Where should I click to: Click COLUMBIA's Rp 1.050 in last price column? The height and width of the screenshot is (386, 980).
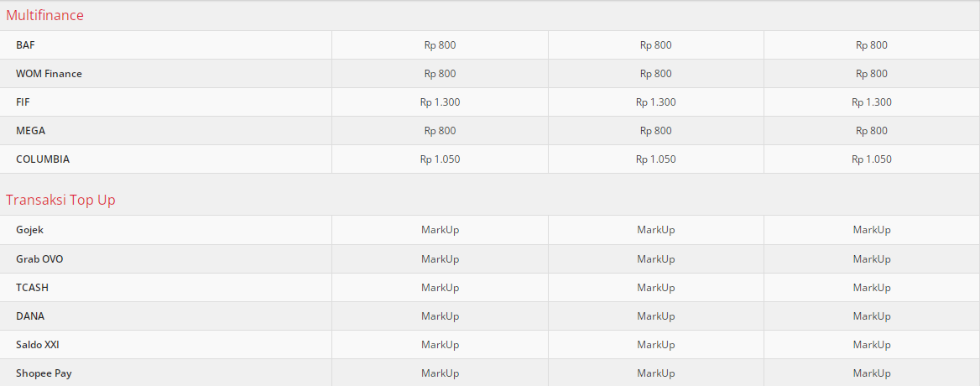point(872,159)
